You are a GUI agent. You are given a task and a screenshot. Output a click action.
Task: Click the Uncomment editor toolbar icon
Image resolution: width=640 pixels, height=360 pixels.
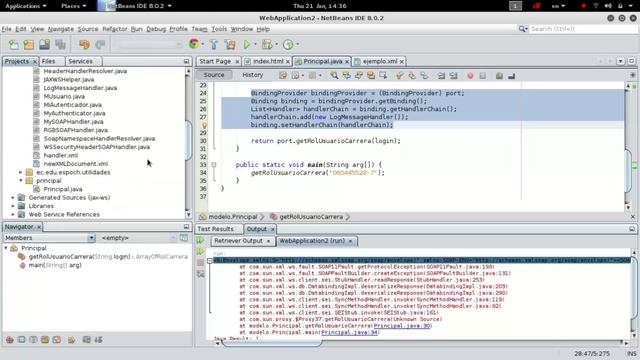[x=511, y=76]
